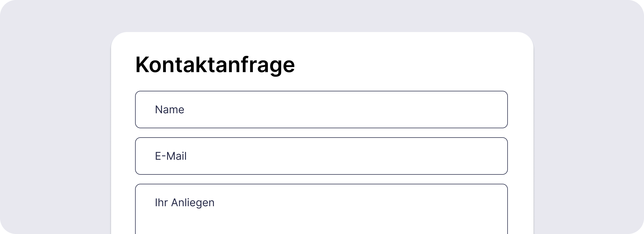Click the E-Mail placeholder text
644x234 pixels.
[x=171, y=156]
